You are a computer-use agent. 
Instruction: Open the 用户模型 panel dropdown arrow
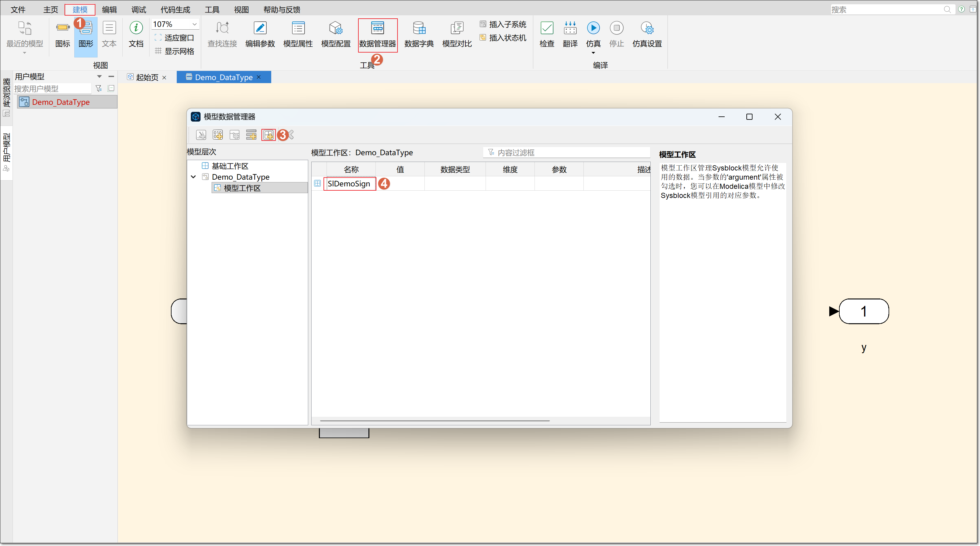tap(99, 76)
